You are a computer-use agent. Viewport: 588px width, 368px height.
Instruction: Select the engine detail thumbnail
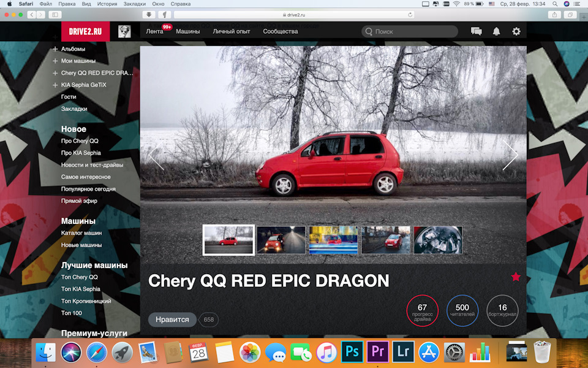pyautogui.click(x=438, y=240)
